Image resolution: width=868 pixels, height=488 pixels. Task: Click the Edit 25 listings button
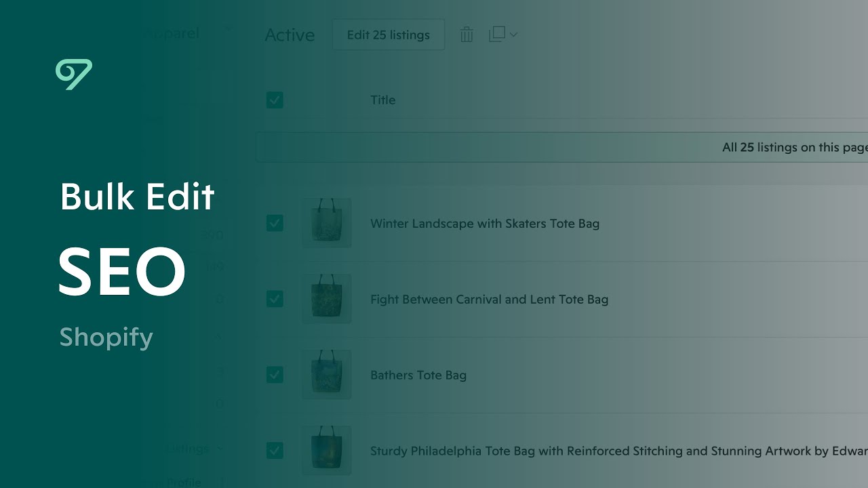pos(389,35)
